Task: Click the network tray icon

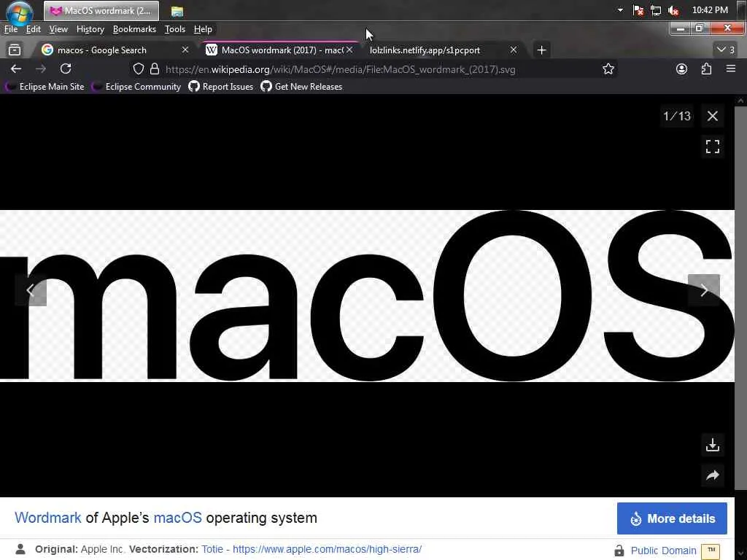Action: pos(656,10)
